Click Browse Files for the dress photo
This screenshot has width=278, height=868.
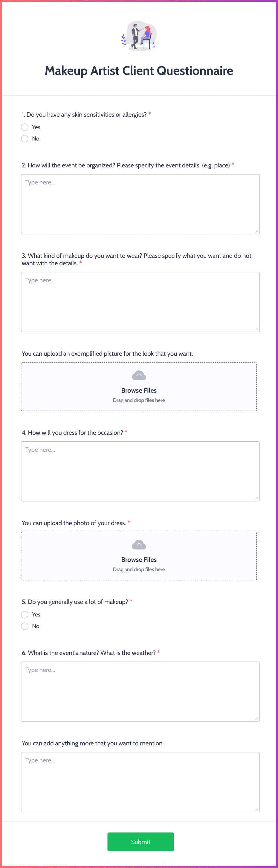(x=139, y=560)
